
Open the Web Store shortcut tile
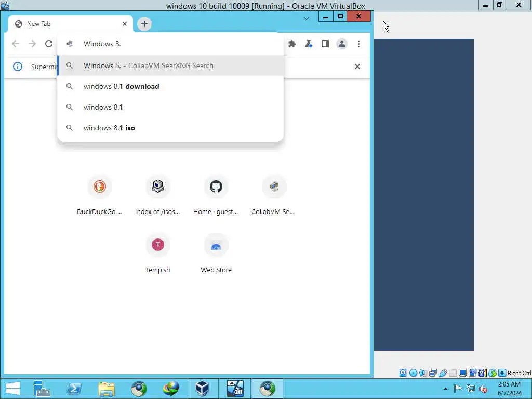tap(216, 254)
